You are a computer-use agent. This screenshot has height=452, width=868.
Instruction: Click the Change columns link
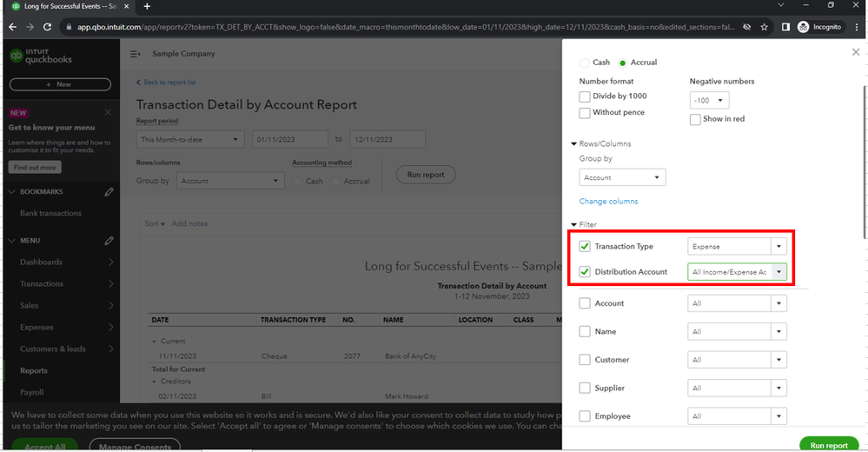608,202
